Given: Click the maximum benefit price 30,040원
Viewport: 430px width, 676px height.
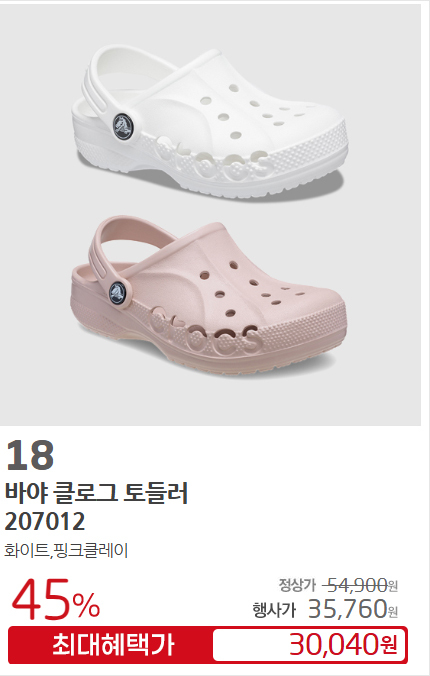Looking at the screenshot, I should point(343,645).
